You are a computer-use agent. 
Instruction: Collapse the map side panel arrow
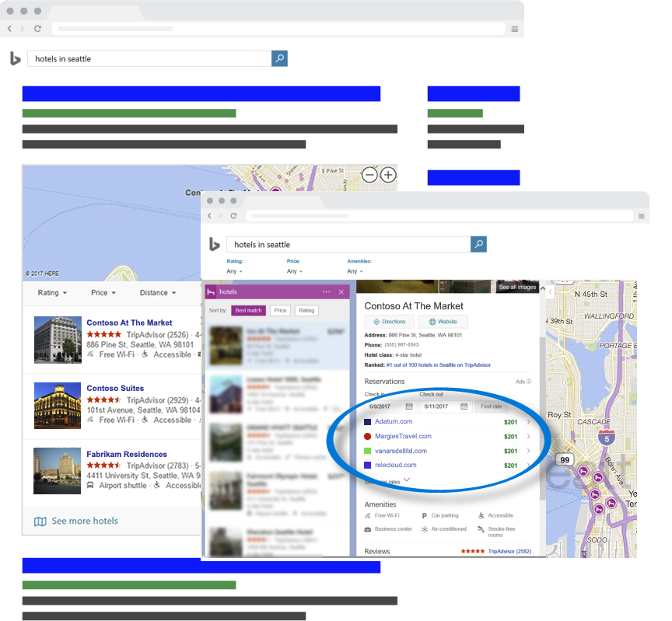click(551, 292)
